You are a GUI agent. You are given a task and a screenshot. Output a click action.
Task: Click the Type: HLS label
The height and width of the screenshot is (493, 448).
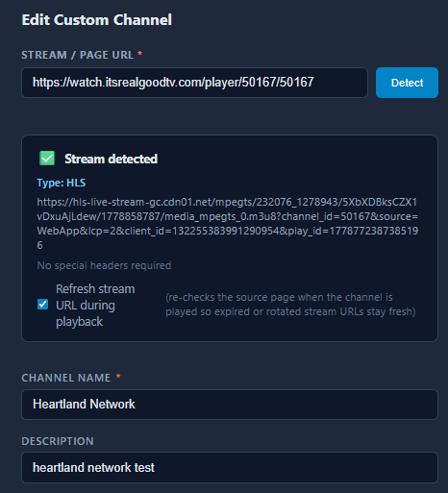click(62, 183)
